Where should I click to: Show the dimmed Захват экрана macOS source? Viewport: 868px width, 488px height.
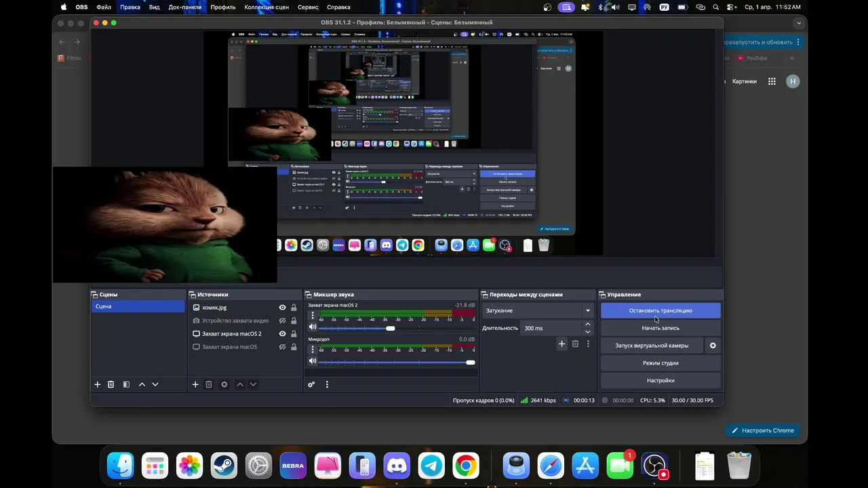click(x=283, y=347)
